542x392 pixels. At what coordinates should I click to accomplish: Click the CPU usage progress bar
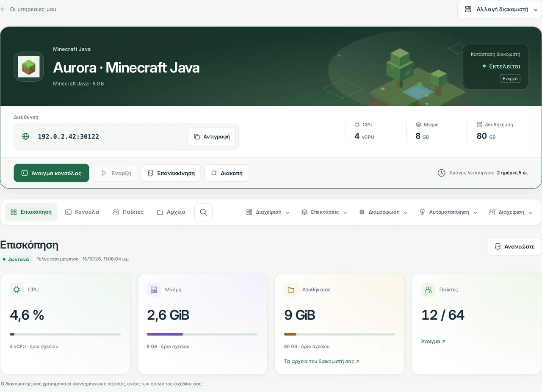click(65, 334)
